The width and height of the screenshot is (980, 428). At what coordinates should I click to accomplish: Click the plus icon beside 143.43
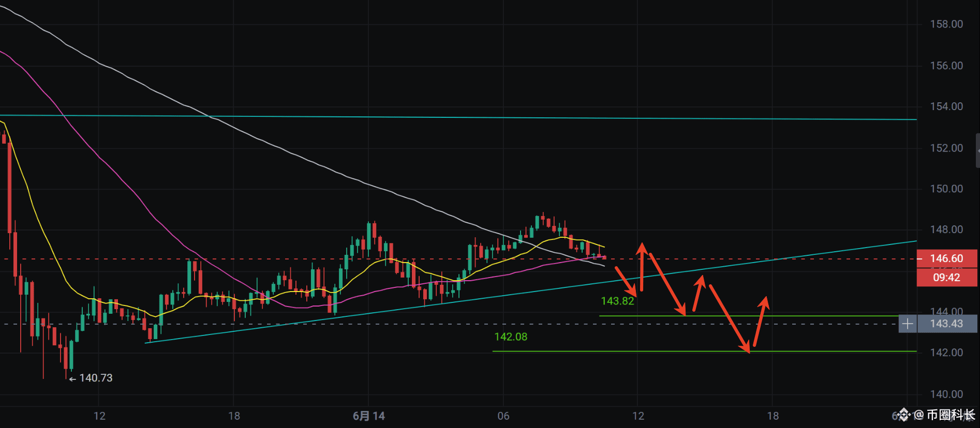[x=908, y=324]
